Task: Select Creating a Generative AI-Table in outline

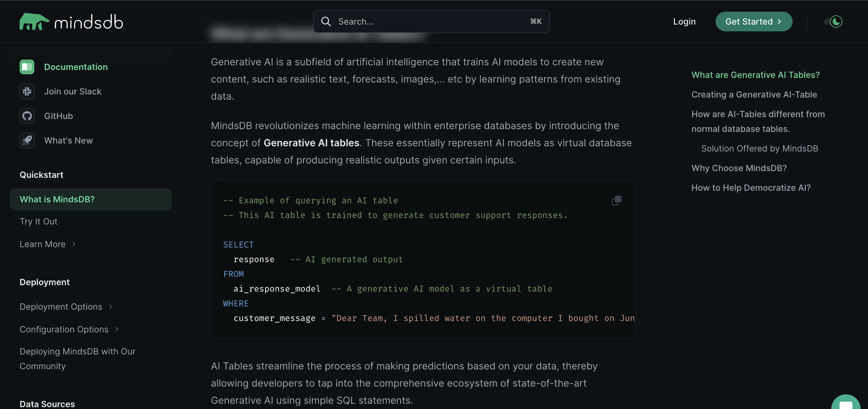Action: coord(754,95)
